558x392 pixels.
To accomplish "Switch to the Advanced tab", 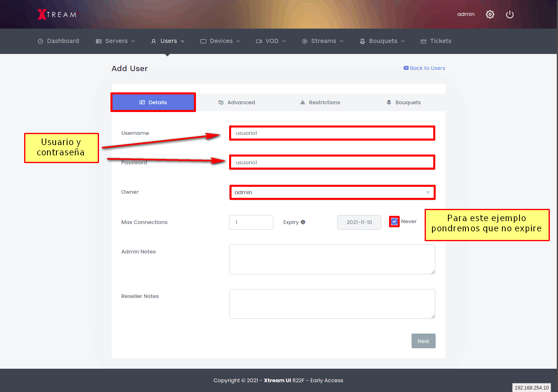I will (237, 103).
